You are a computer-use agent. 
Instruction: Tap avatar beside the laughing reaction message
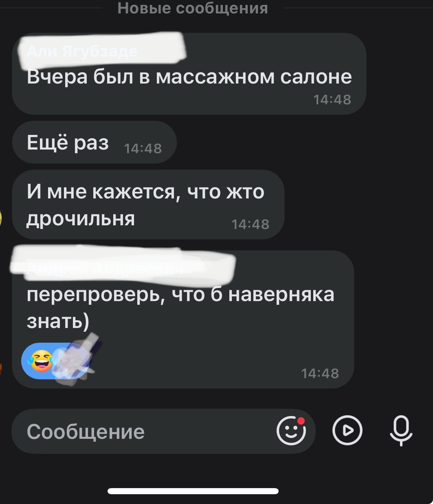pos(1,368)
